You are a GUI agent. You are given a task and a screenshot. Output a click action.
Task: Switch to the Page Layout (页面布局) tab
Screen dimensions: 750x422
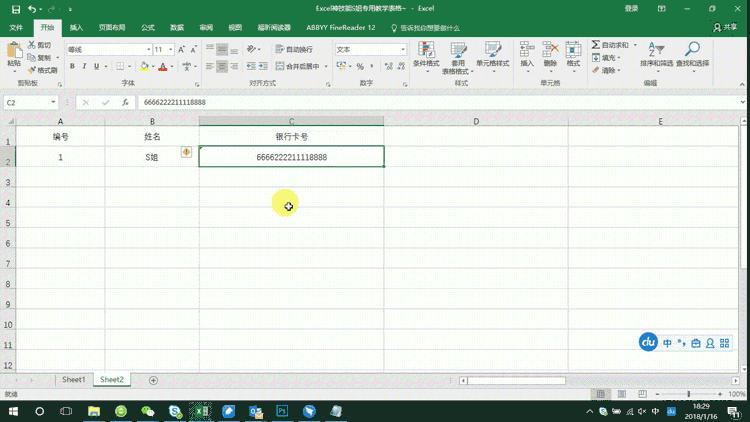pos(112,28)
